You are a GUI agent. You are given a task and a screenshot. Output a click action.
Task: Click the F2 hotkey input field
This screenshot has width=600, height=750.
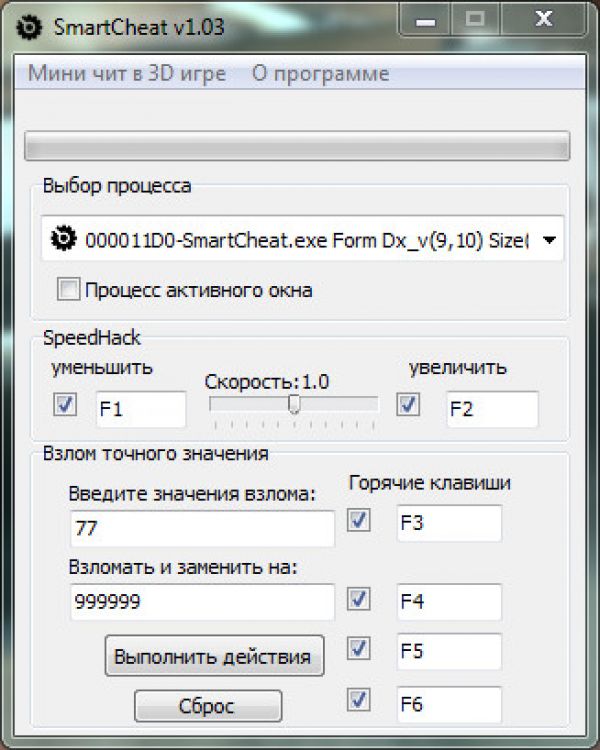491,409
